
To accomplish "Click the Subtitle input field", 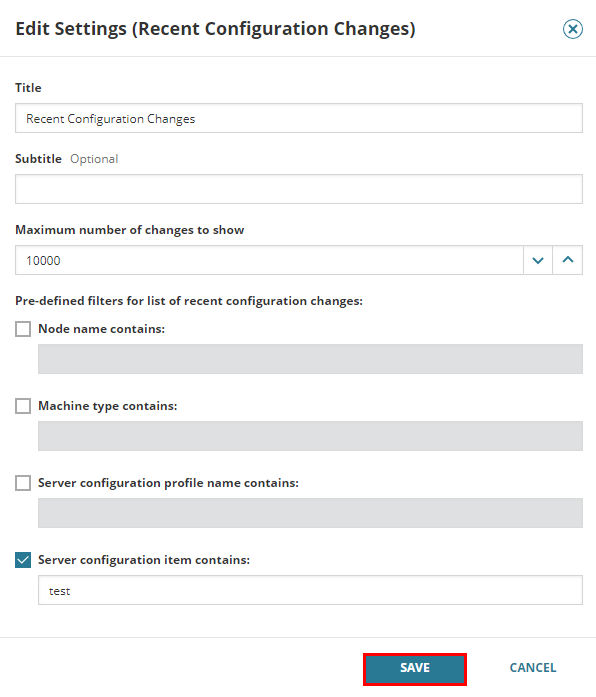I will point(299,189).
